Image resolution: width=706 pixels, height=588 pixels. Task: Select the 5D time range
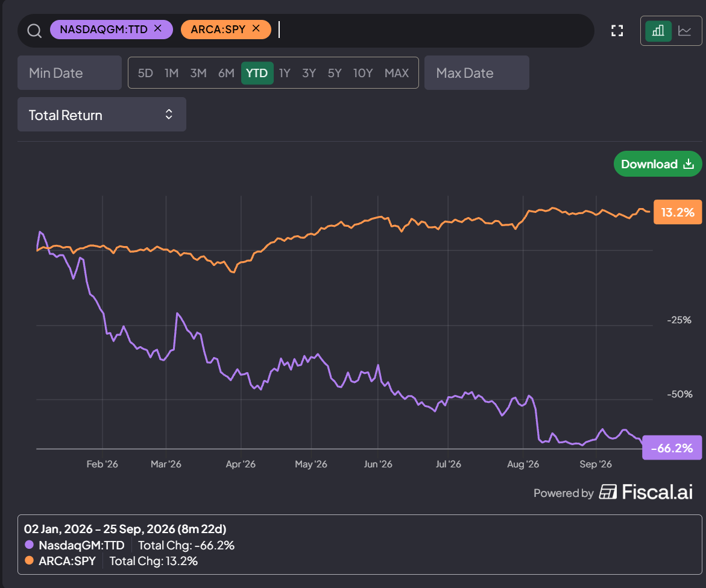[x=145, y=73]
